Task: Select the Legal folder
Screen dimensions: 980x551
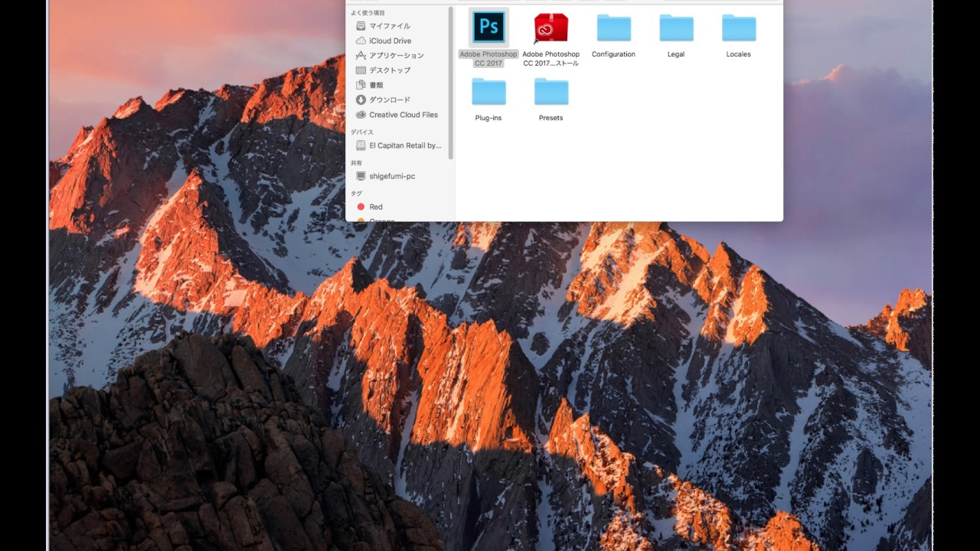Action: (x=676, y=28)
